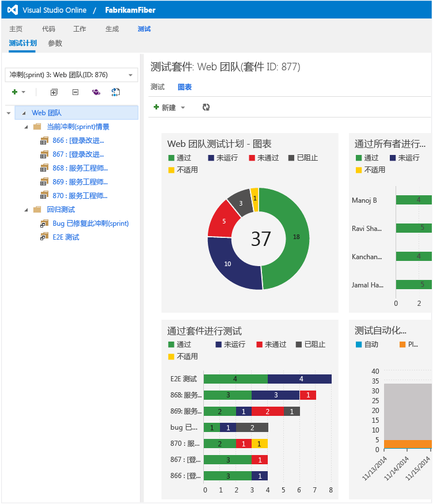This screenshot has height=504, width=433.
Task: Select the Web 团队 tree node
Action: [x=47, y=113]
